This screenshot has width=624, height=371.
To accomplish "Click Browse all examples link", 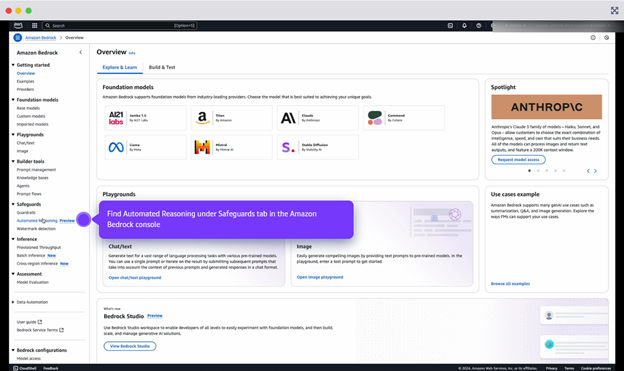I will [510, 284].
